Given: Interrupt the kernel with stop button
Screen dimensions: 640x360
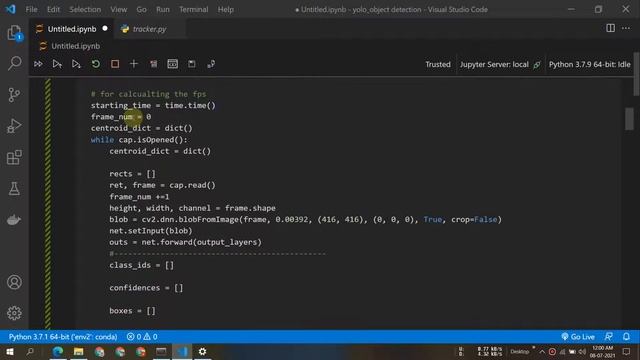Looking at the screenshot, I should (115, 64).
